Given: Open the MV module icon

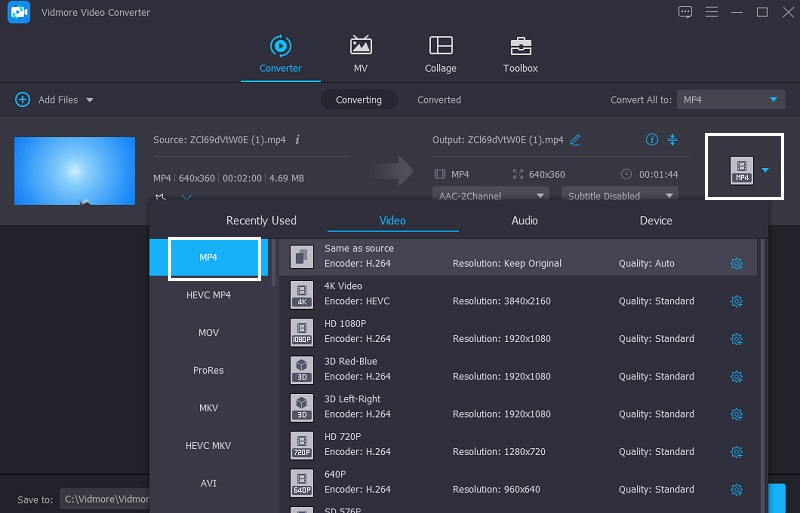Looking at the screenshot, I should [360, 47].
